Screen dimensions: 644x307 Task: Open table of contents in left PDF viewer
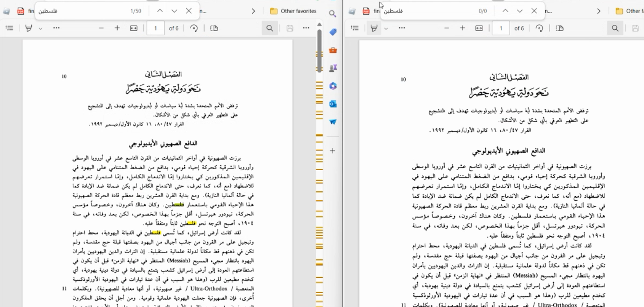point(10,28)
